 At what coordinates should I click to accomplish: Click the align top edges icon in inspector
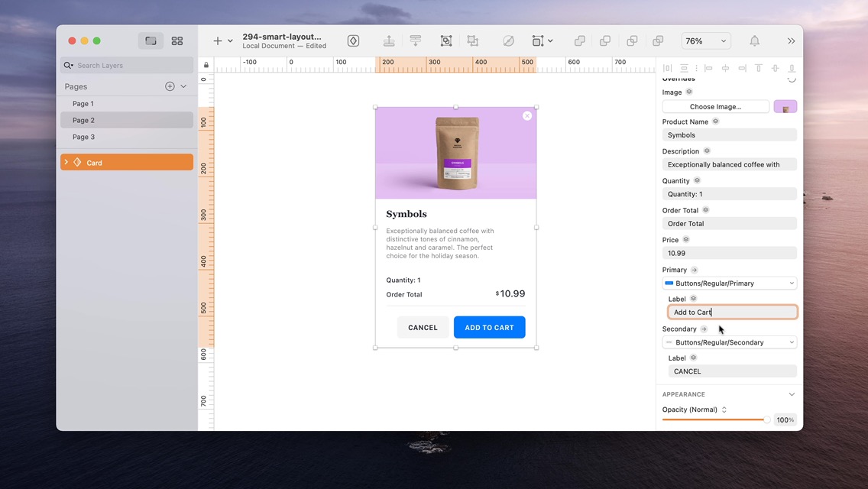(758, 68)
